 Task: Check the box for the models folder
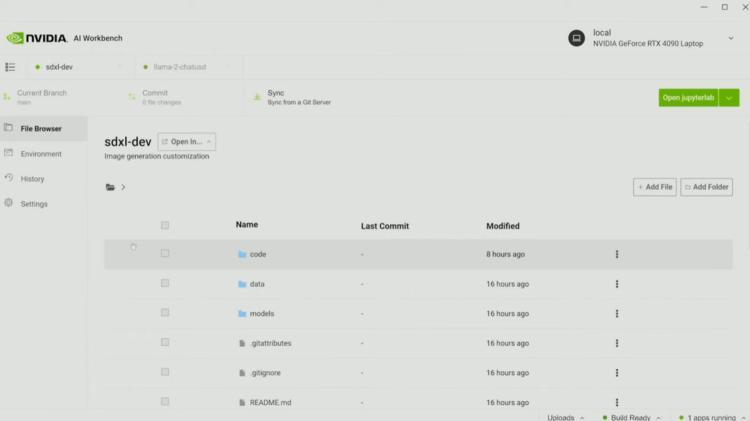click(165, 312)
